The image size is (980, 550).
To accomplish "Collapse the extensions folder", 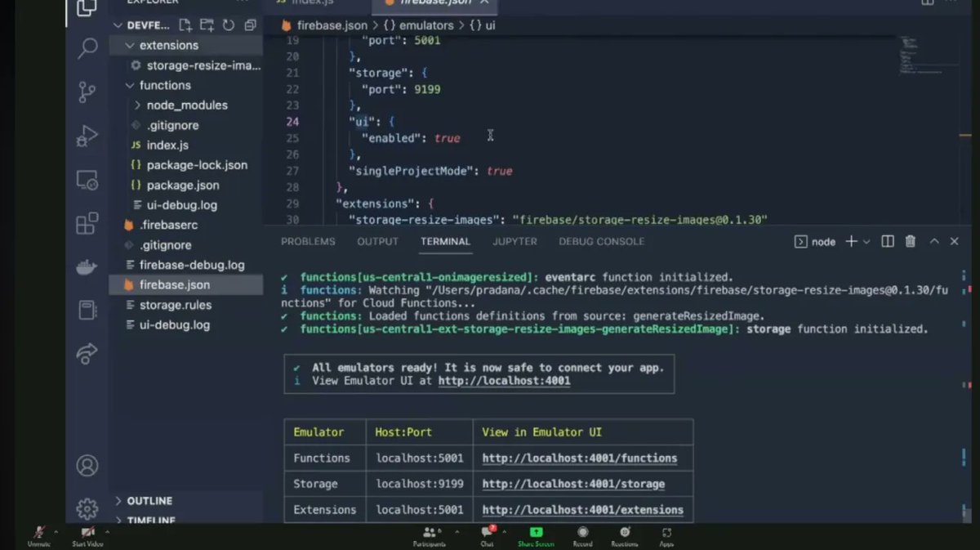I will tap(130, 45).
